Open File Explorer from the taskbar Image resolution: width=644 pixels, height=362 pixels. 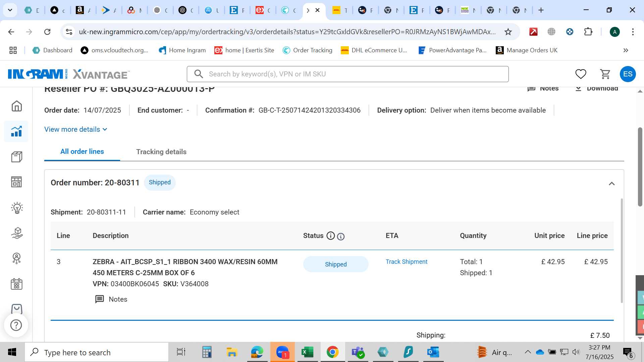(232, 352)
